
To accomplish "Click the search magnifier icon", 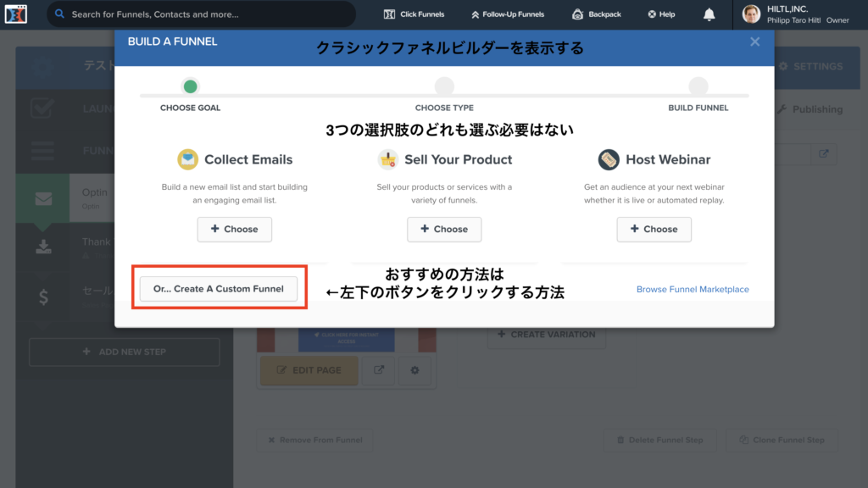I will point(60,14).
